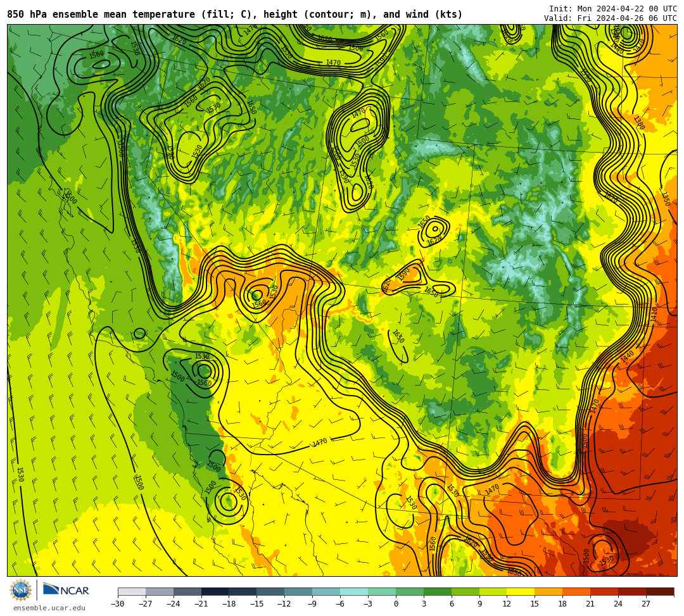The image size is (684, 616).
Task: Pick colorbar segment between −27 and −24
Action: click(x=160, y=591)
